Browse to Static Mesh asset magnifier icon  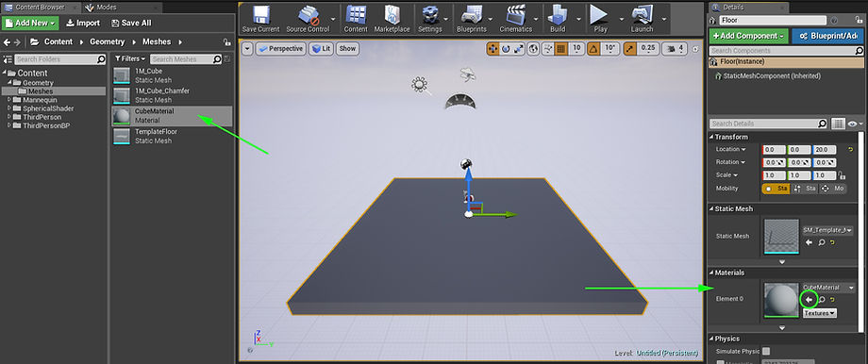tap(822, 242)
